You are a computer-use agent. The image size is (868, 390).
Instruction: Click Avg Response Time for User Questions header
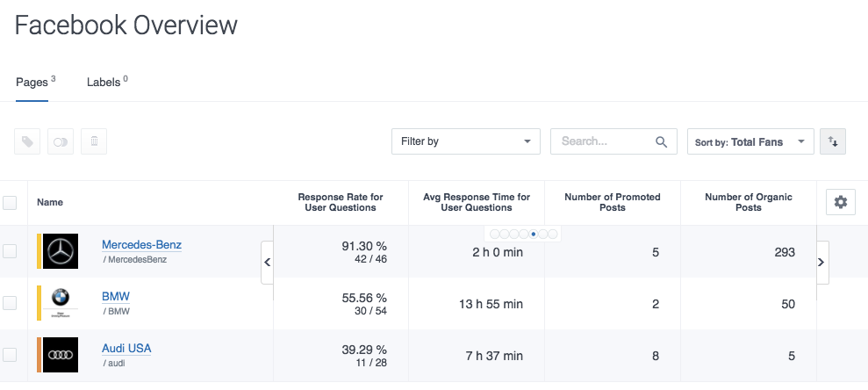click(477, 202)
